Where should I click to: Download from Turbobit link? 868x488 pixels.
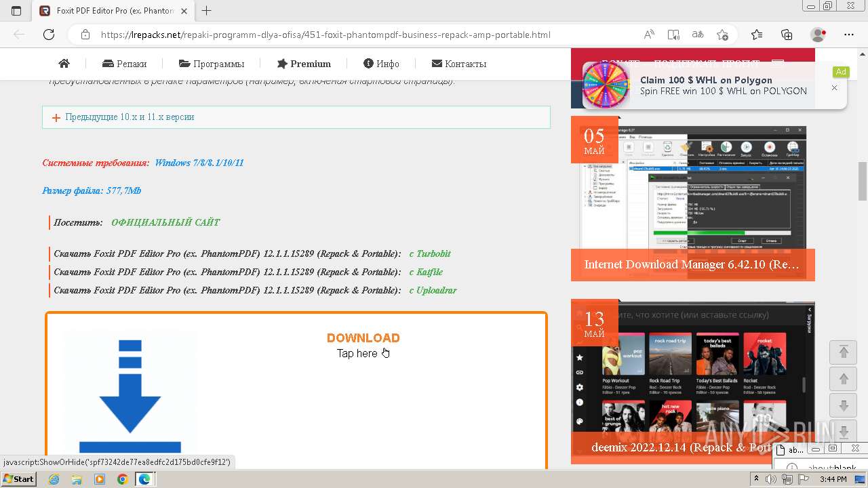(430, 253)
